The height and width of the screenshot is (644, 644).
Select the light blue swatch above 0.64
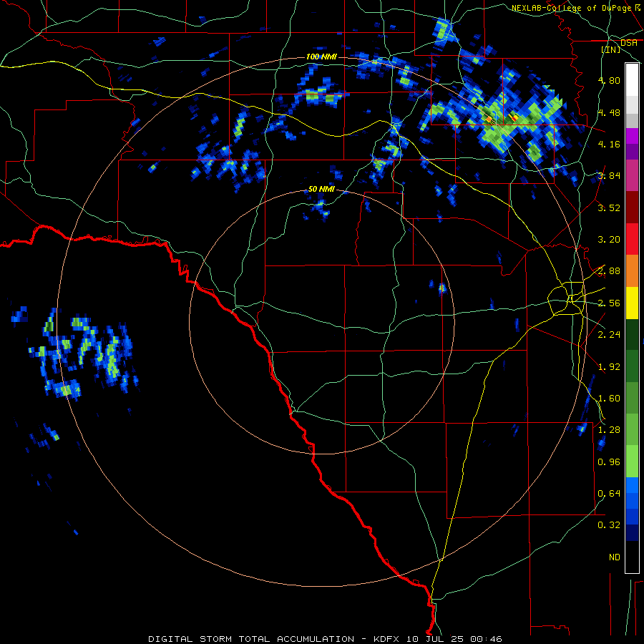pyautogui.click(x=632, y=485)
